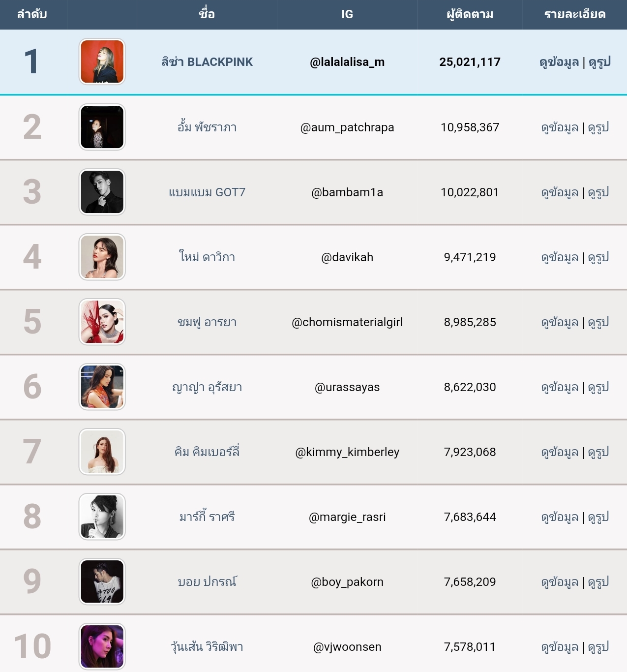
Task: Click ดูข้อมูล for @davikah
Action: tap(560, 257)
